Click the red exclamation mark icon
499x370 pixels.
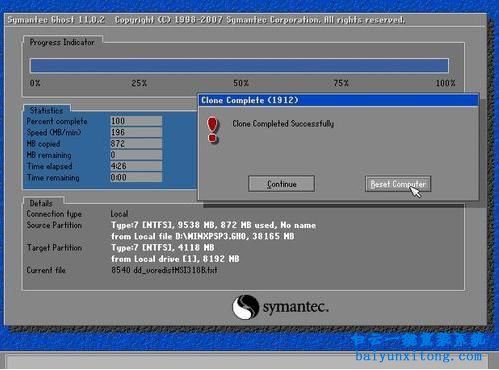tap(212, 130)
